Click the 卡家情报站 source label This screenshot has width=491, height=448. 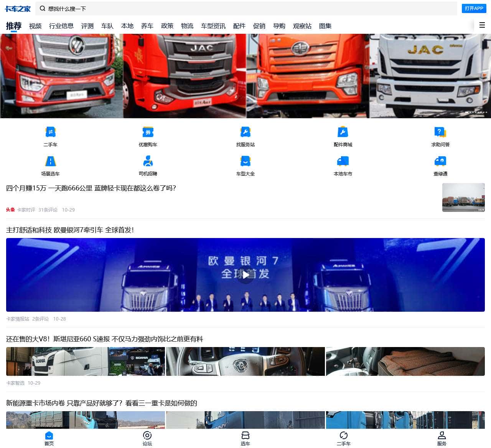click(18, 319)
